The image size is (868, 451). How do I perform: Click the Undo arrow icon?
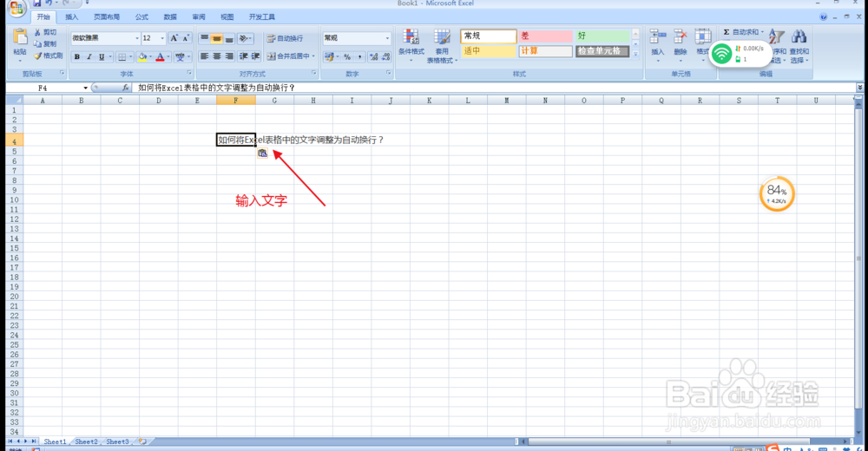tap(49, 3)
